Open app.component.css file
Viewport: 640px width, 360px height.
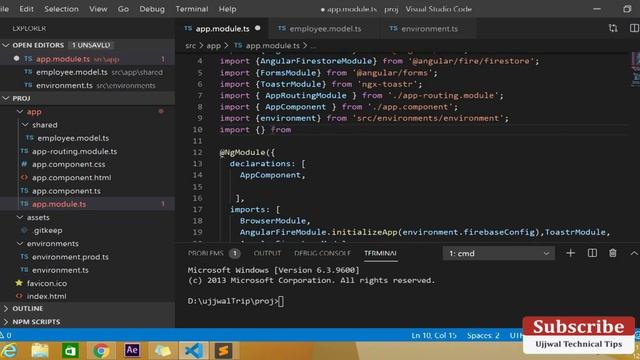click(69, 164)
